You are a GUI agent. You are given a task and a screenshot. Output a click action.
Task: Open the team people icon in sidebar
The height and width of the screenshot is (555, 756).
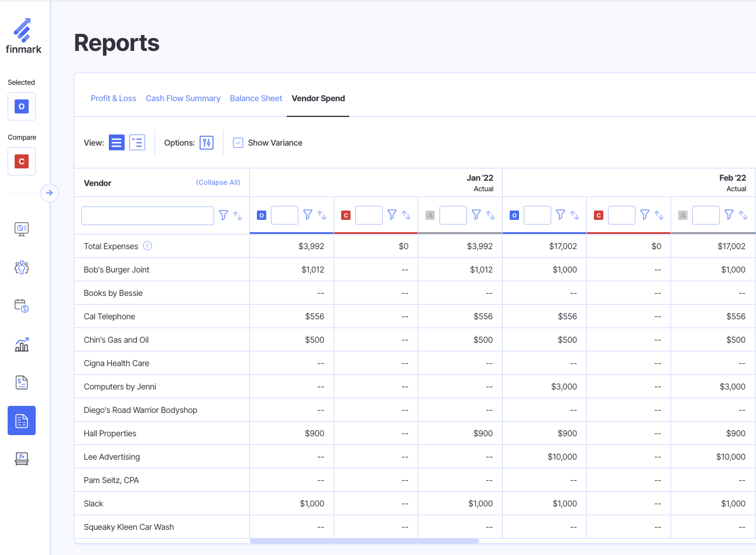click(22, 267)
